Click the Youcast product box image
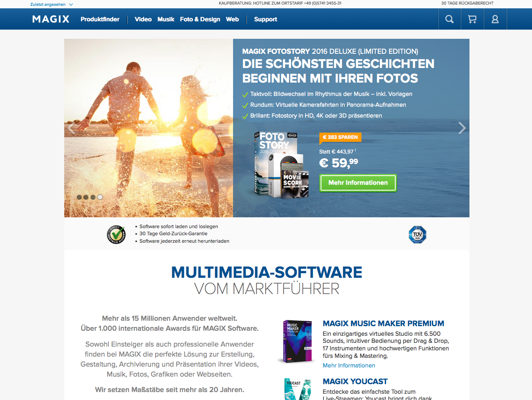This screenshot has height=400, width=532. (x=299, y=390)
